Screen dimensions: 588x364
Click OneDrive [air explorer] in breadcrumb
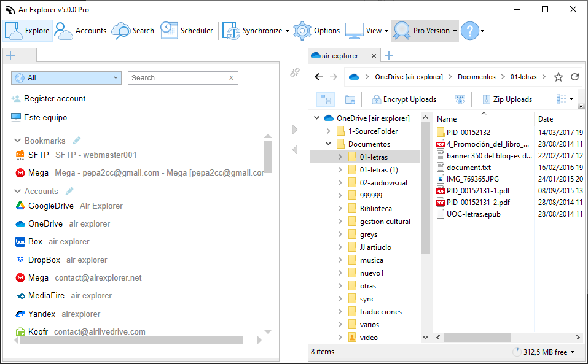pyautogui.click(x=409, y=77)
